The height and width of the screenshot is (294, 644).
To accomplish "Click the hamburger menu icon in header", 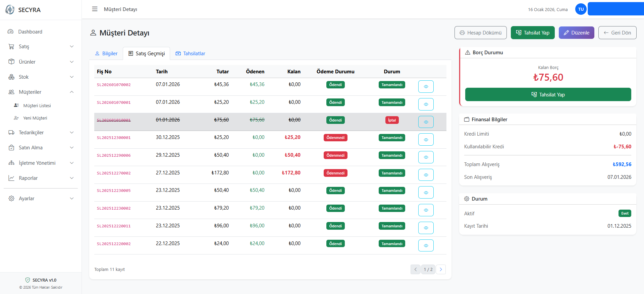I will point(95,9).
